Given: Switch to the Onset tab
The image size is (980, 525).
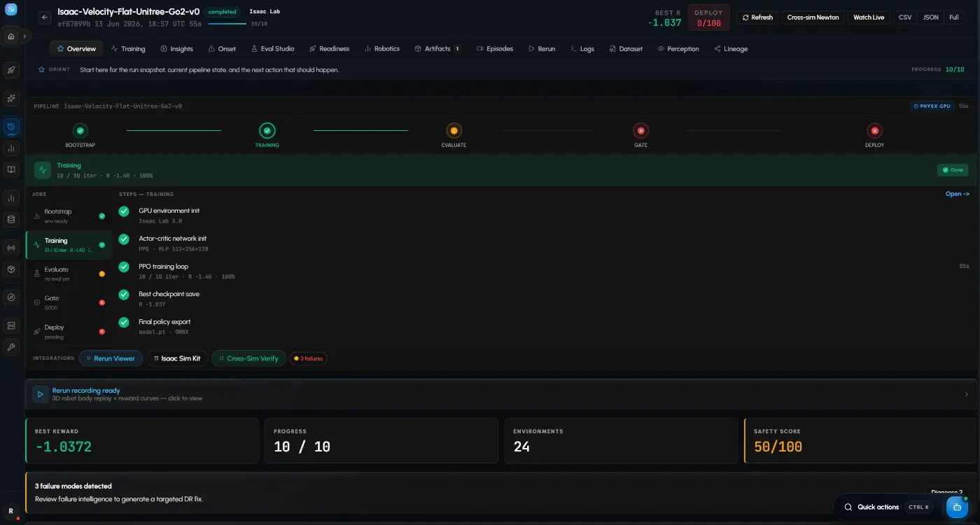Looking at the screenshot, I should pos(222,49).
